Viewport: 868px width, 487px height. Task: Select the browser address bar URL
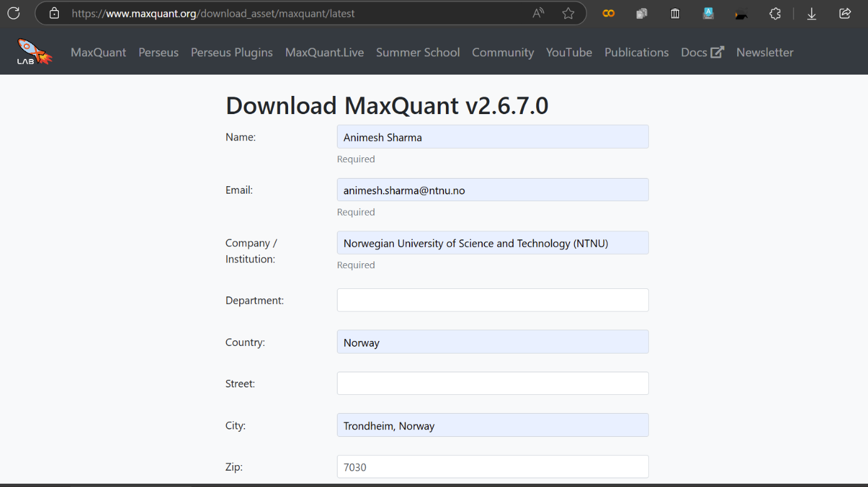(x=213, y=13)
